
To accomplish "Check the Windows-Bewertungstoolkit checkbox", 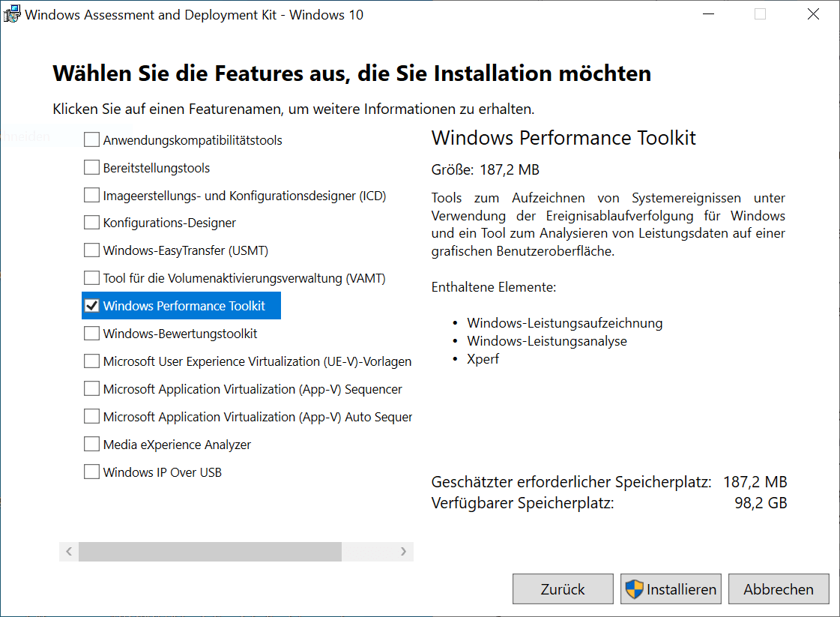I will tap(91, 334).
